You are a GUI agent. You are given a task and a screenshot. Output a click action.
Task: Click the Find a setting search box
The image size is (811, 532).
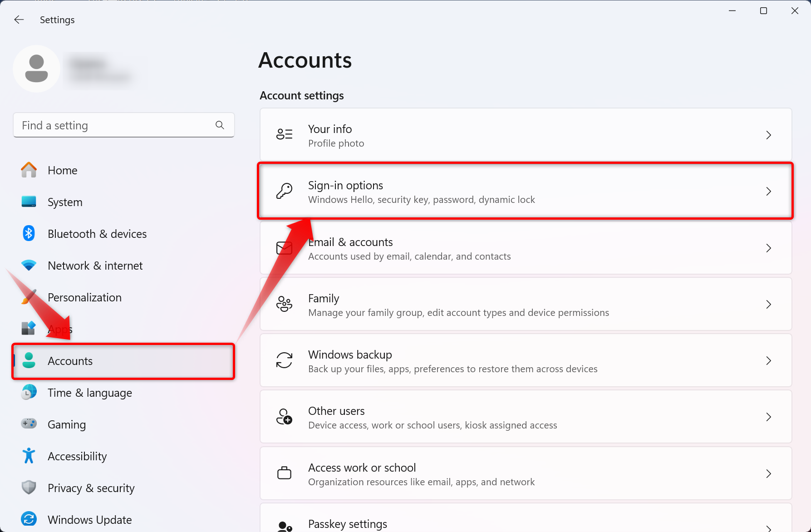click(124, 125)
